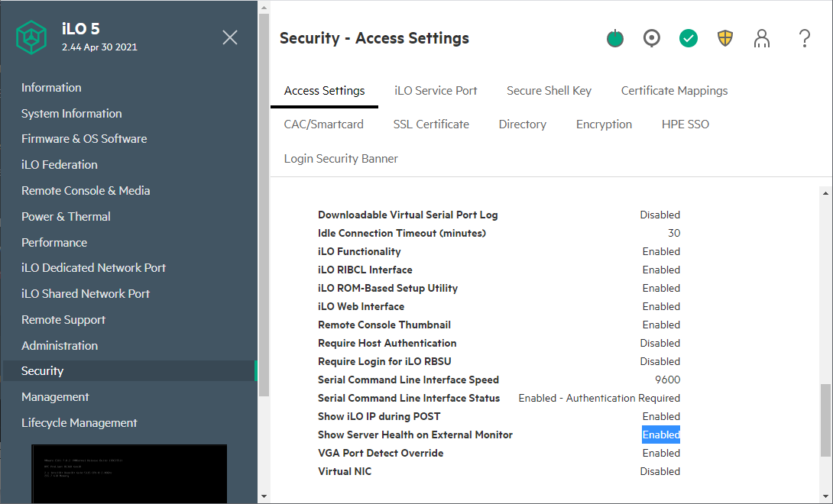833x504 pixels.
Task: Open the HPE SSO tab
Action: 686,124
